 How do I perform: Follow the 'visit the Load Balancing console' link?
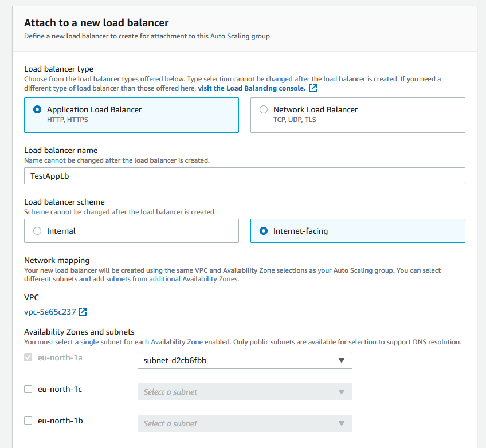[x=252, y=88]
